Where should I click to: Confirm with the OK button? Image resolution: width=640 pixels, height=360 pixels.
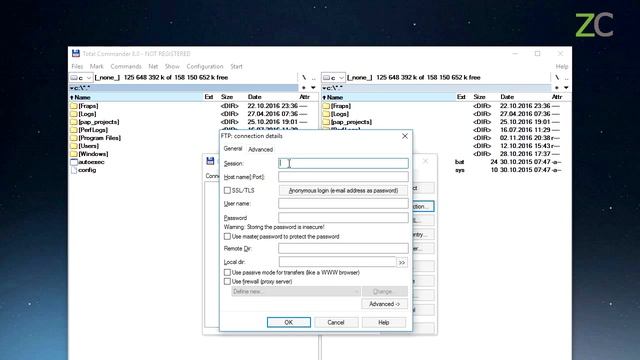(289, 322)
